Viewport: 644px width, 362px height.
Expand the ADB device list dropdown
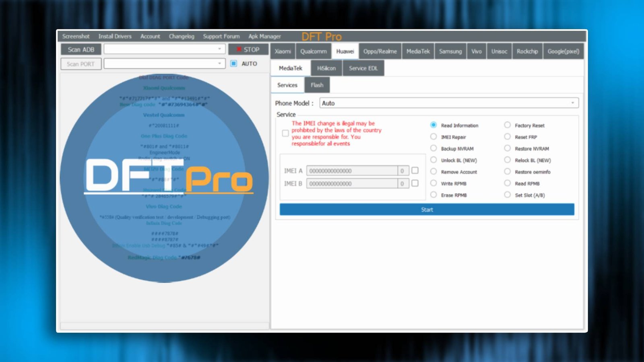220,49
